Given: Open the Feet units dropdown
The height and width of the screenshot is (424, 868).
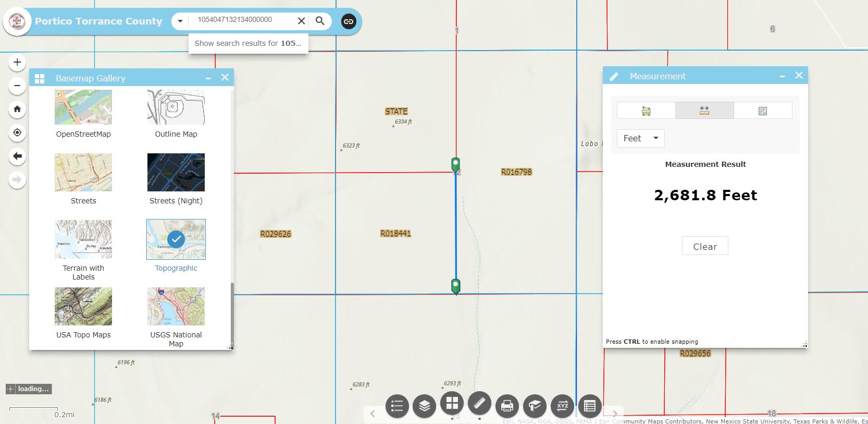Looking at the screenshot, I should (640, 138).
